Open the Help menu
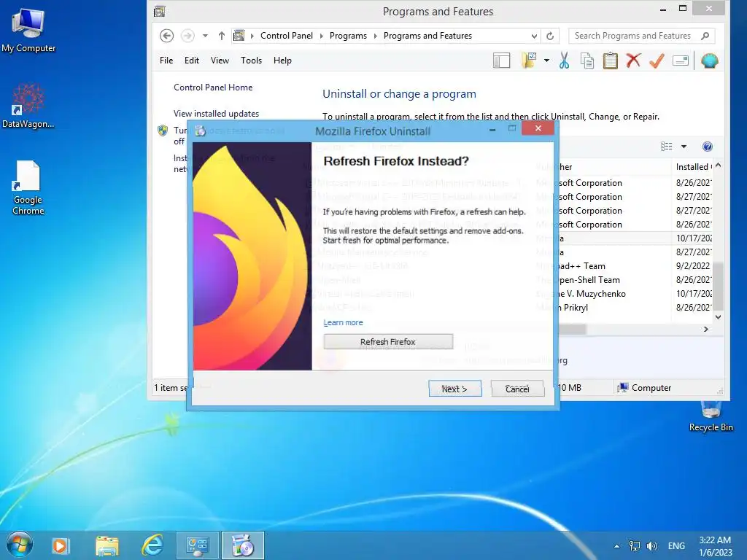The width and height of the screenshot is (747, 560). point(282,61)
